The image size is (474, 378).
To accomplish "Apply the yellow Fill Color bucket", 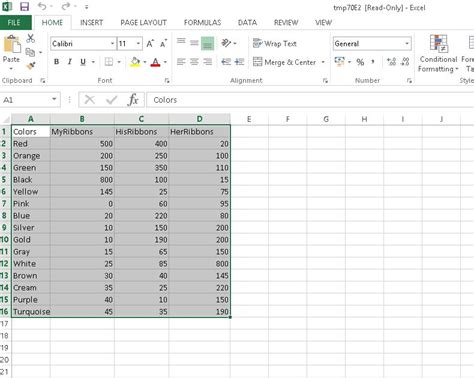I will (135, 62).
